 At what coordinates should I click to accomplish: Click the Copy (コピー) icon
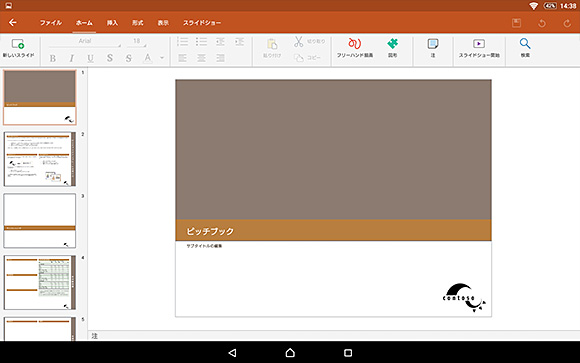pyautogui.click(x=299, y=58)
